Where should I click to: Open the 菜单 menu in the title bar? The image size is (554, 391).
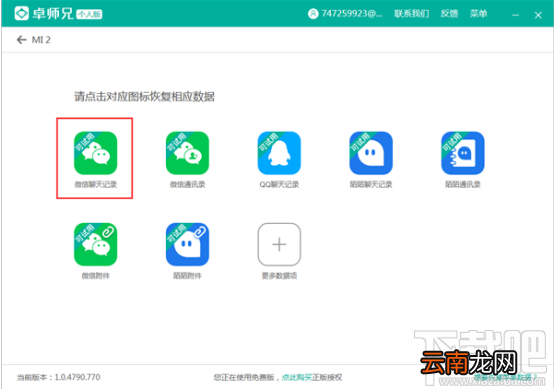(x=478, y=14)
